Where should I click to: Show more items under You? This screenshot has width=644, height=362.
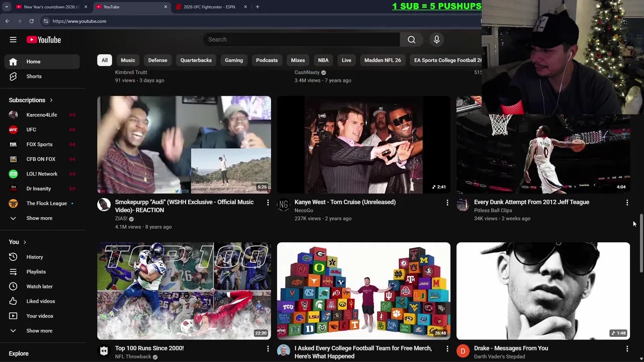click(x=42, y=331)
